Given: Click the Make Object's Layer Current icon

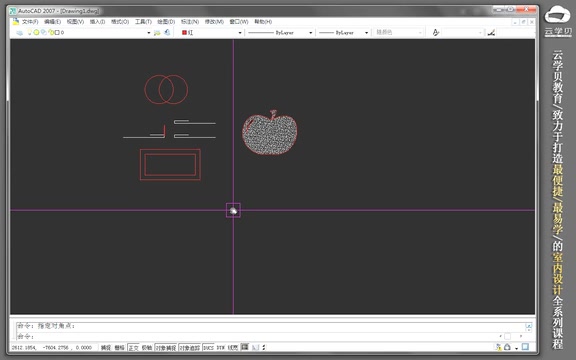Looking at the screenshot, I should 157,33.
